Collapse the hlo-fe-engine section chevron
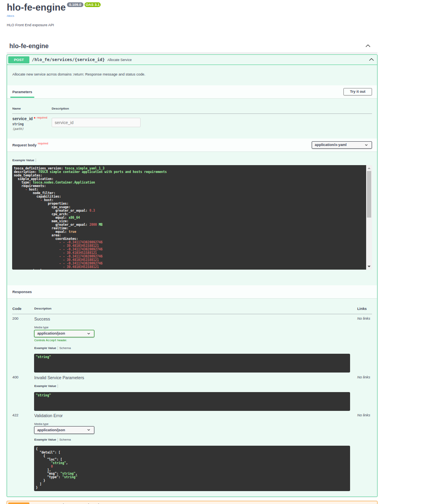Image resolution: width=428 pixels, height=504 pixels. click(x=368, y=46)
